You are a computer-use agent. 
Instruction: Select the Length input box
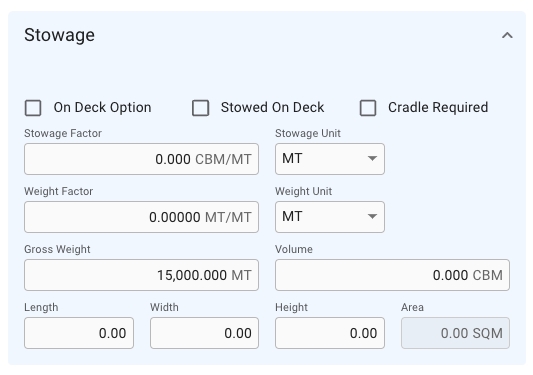point(79,333)
